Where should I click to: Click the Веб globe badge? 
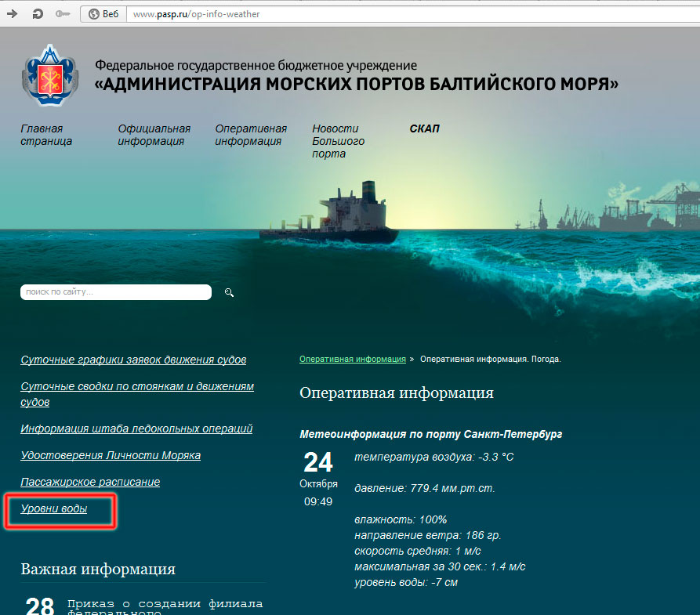click(103, 14)
